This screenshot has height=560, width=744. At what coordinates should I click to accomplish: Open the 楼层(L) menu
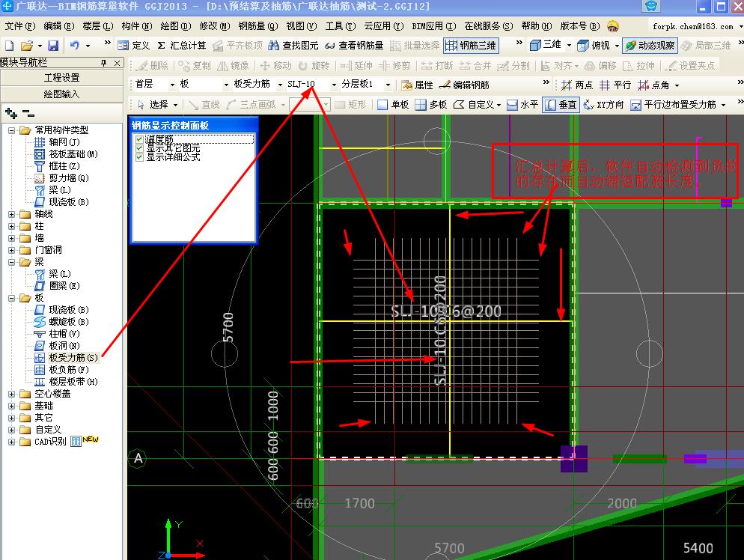pyautogui.click(x=98, y=26)
